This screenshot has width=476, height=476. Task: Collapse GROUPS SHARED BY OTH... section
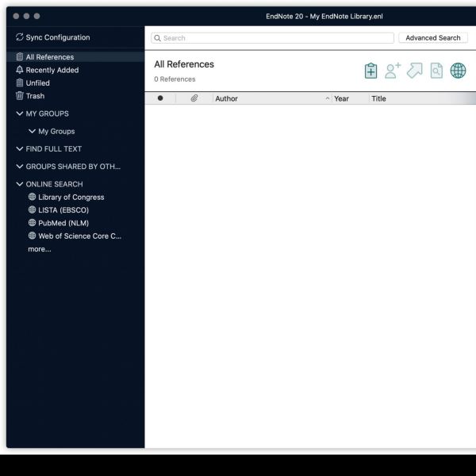tap(19, 167)
